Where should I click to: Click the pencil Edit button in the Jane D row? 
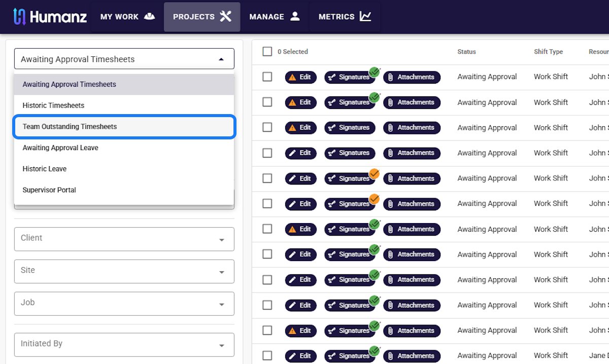pos(300,356)
